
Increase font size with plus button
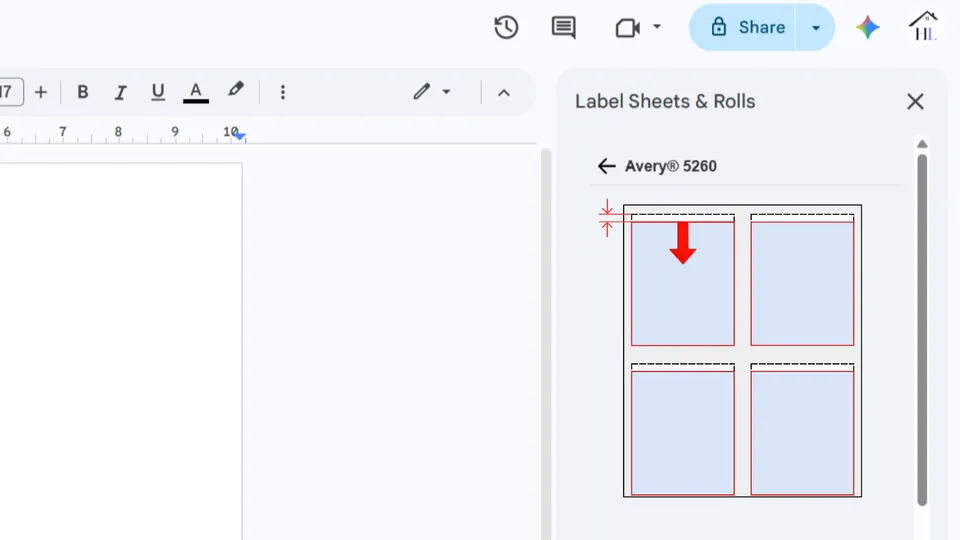[x=41, y=92]
